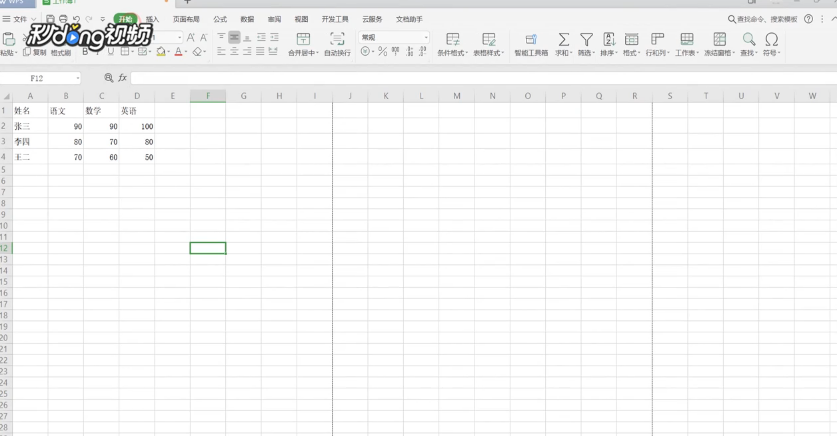This screenshot has height=436, width=837.
Task: Align text right
Action: tap(247, 52)
